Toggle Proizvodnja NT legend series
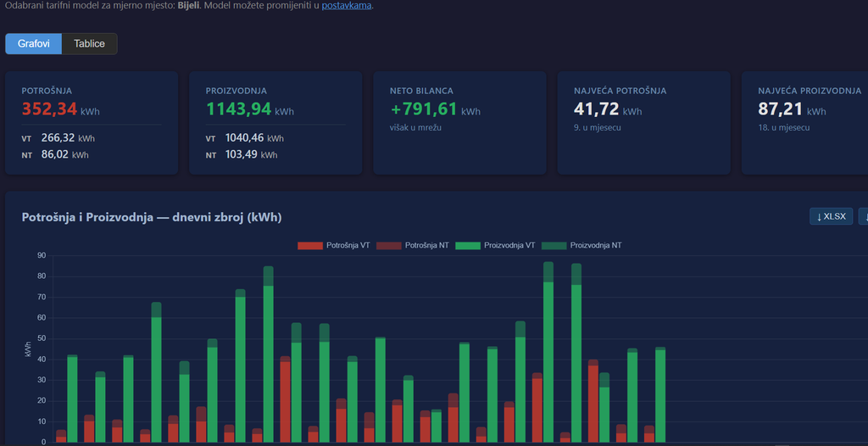 click(581, 245)
